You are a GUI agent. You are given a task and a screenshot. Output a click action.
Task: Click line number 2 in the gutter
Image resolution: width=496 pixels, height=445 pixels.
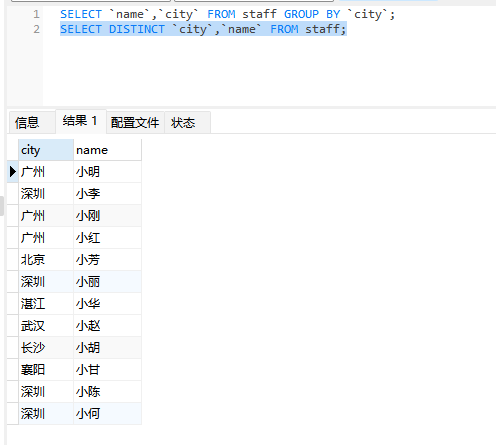click(36, 29)
